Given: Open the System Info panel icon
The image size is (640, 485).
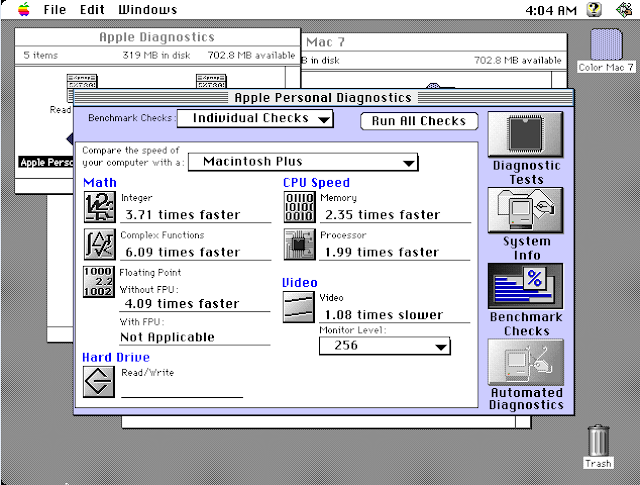Looking at the screenshot, I should (525, 210).
